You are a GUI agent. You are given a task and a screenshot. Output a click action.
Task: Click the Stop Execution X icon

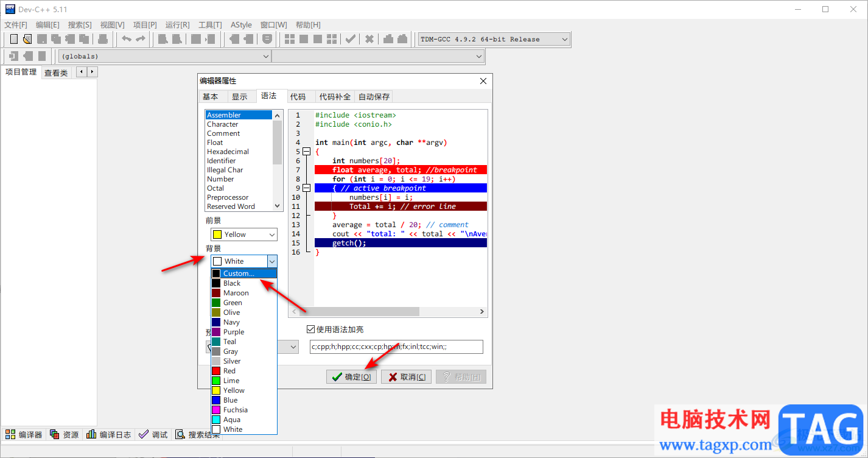coord(369,39)
